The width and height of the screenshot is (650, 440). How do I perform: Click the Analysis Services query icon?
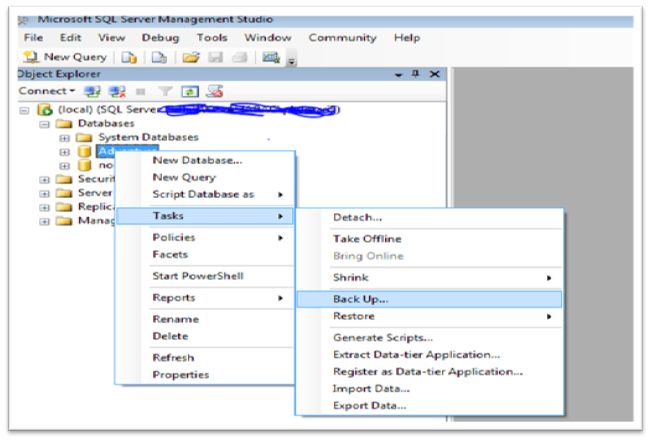coord(159,57)
